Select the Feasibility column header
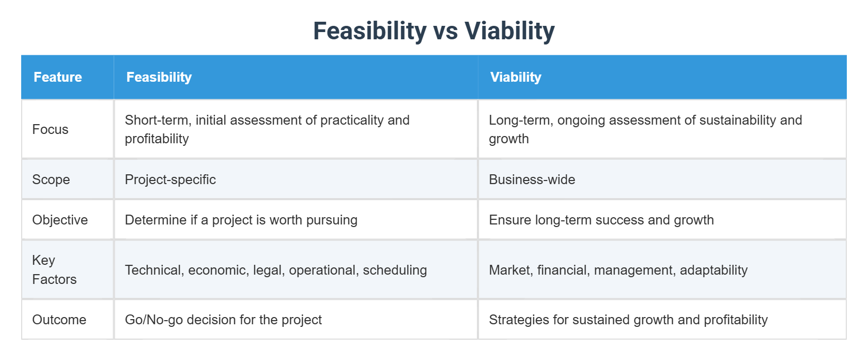Screen dimensions: 868x361 159,77
